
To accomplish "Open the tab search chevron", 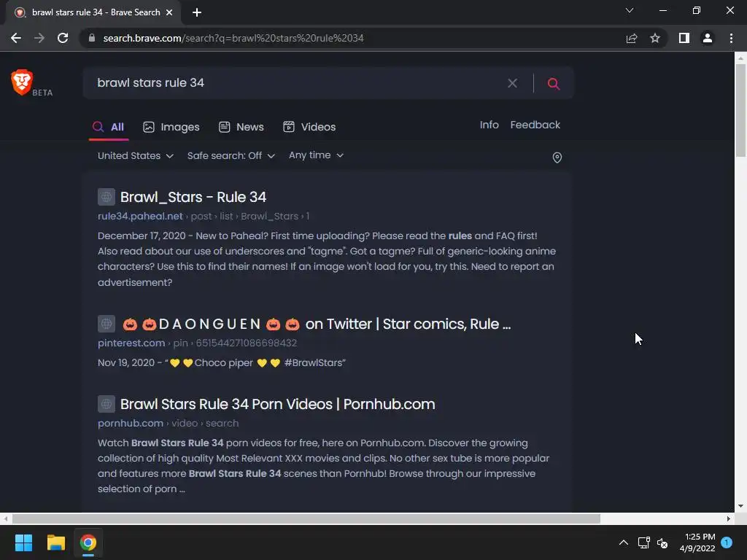I will point(630,10).
